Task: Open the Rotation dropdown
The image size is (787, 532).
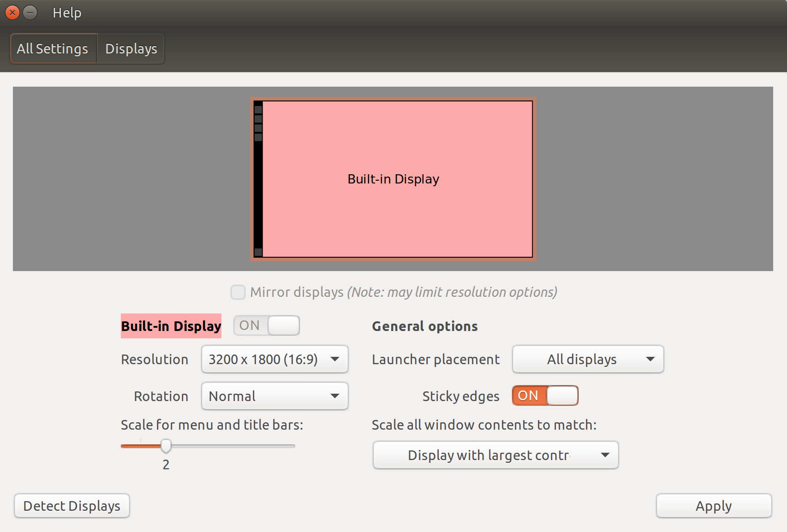Action: click(x=274, y=396)
